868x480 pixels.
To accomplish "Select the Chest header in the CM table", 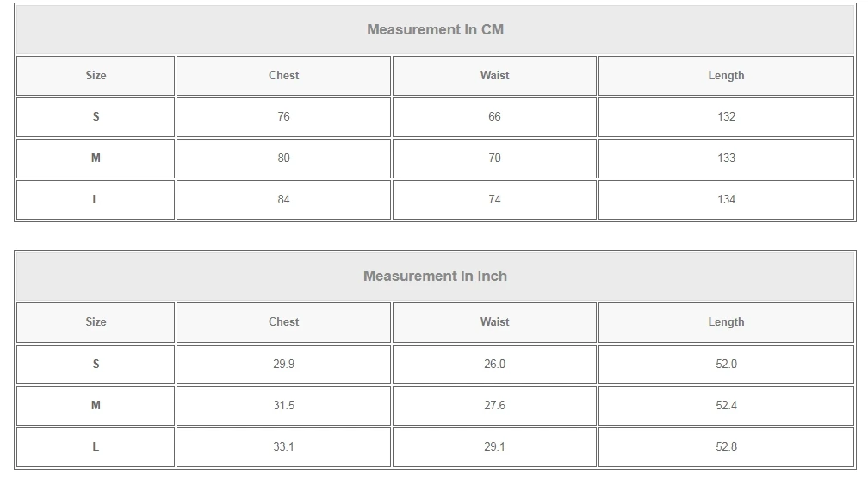I will point(283,76).
